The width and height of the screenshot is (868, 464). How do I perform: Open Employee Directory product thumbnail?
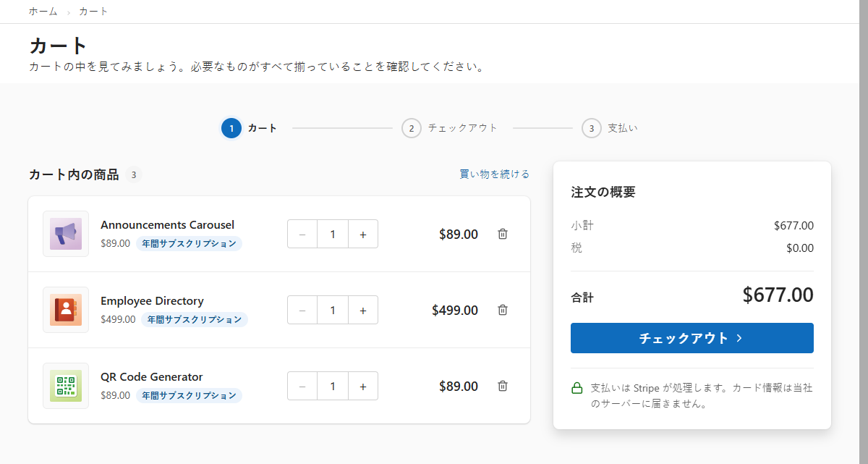[x=66, y=310]
